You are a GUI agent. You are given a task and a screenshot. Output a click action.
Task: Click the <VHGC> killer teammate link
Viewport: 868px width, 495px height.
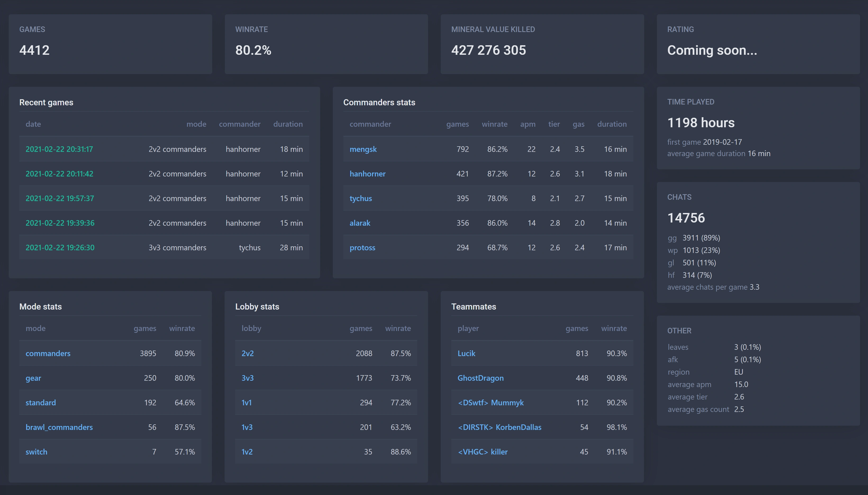(x=483, y=452)
